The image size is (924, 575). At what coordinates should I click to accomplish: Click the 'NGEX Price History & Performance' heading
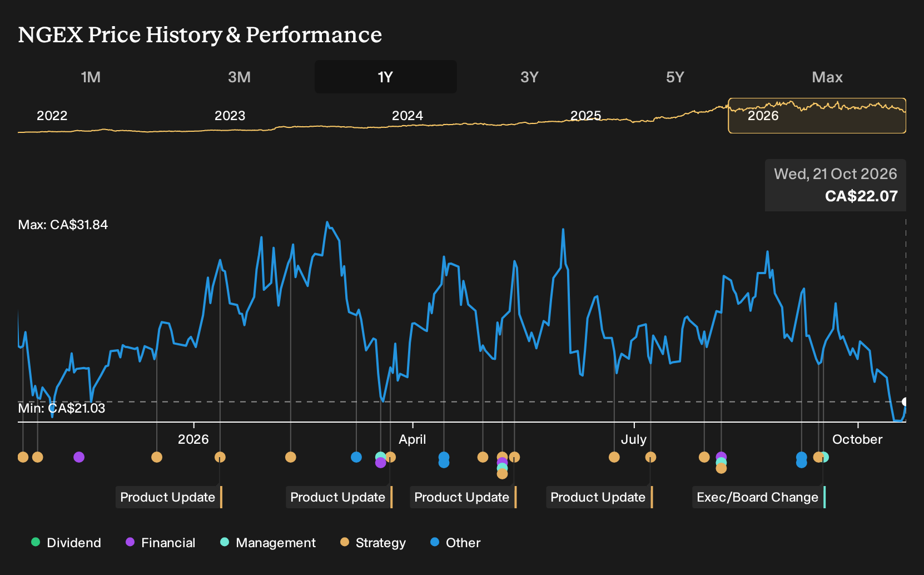point(200,34)
